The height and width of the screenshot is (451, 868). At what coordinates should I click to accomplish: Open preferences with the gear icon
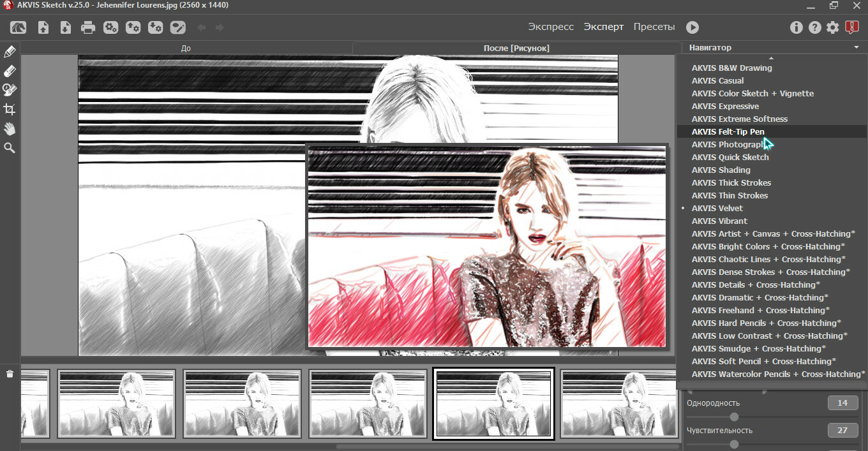pyautogui.click(x=833, y=27)
